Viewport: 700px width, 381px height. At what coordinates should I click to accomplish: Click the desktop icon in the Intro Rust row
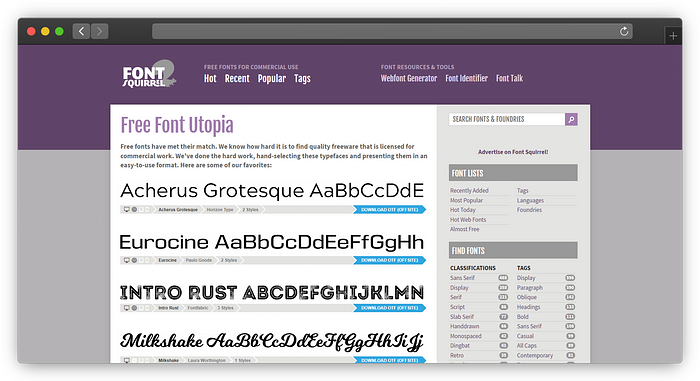pyautogui.click(x=126, y=308)
